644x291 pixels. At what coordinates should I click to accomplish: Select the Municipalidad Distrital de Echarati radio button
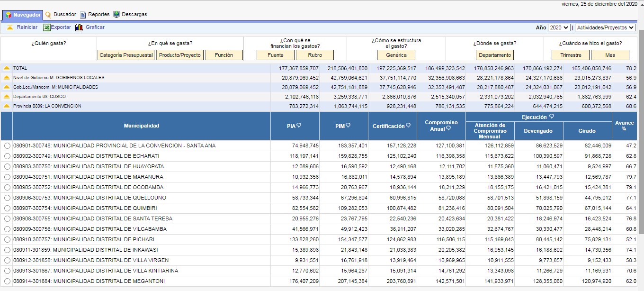[x=7, y=156]
